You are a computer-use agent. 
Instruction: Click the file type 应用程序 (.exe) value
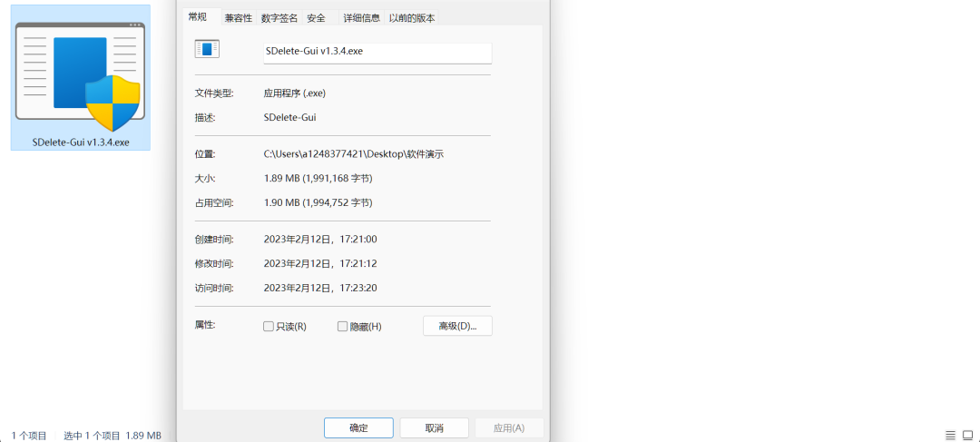coord(294,93)
